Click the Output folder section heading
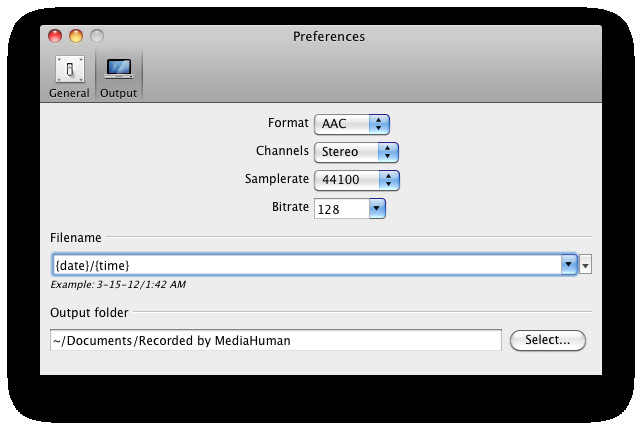The height and width of the screenshot is (430, 642). (x=89, y=313)
